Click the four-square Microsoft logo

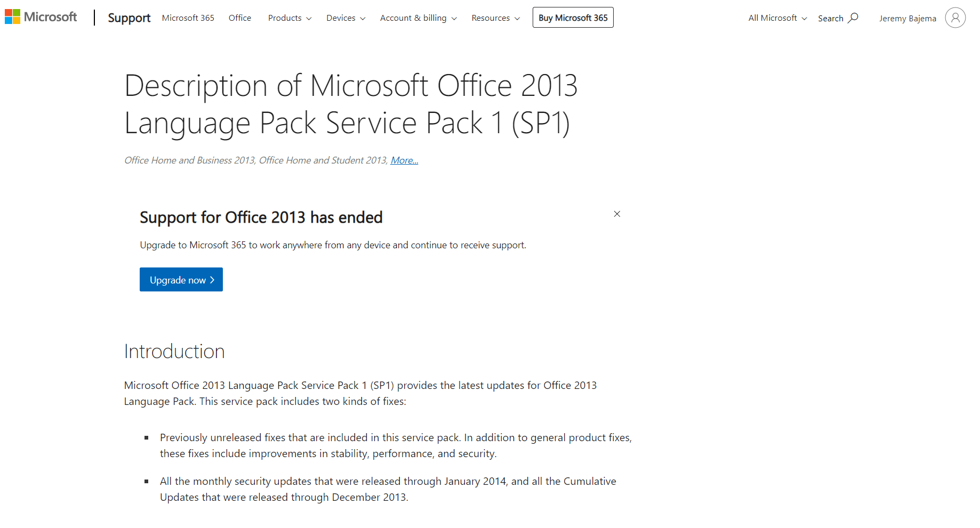pyautogui.click(x=12, y=17)
